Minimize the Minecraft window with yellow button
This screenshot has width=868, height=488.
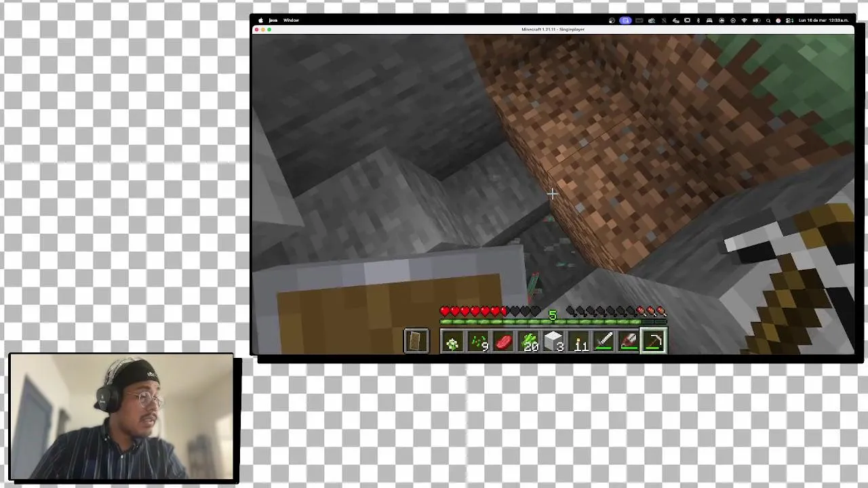[x=263, y=30]
